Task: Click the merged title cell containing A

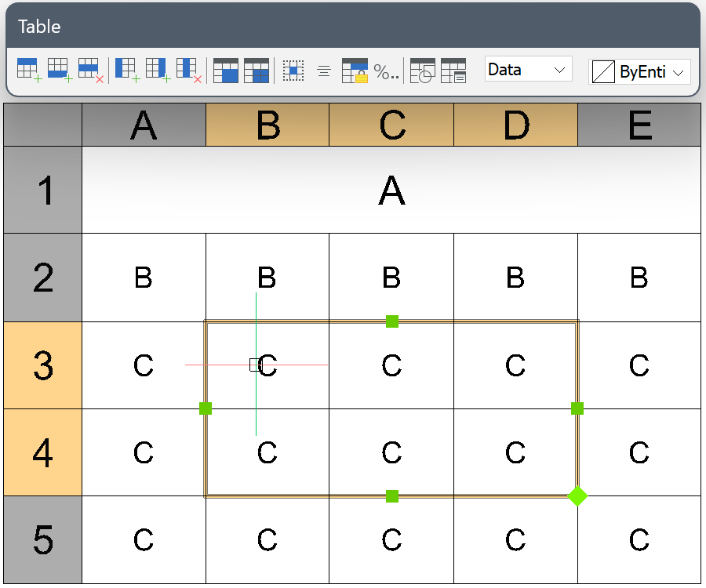Action: (x=391, y=191)
